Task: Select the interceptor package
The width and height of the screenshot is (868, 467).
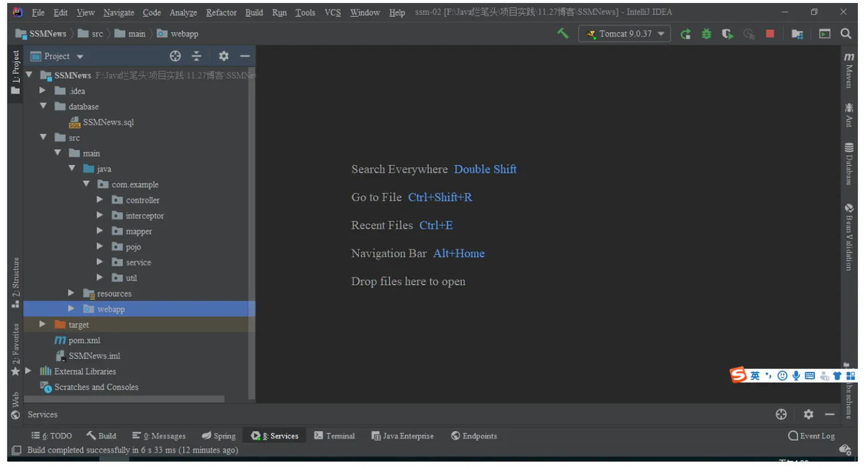Action: (x=138, y=215)
